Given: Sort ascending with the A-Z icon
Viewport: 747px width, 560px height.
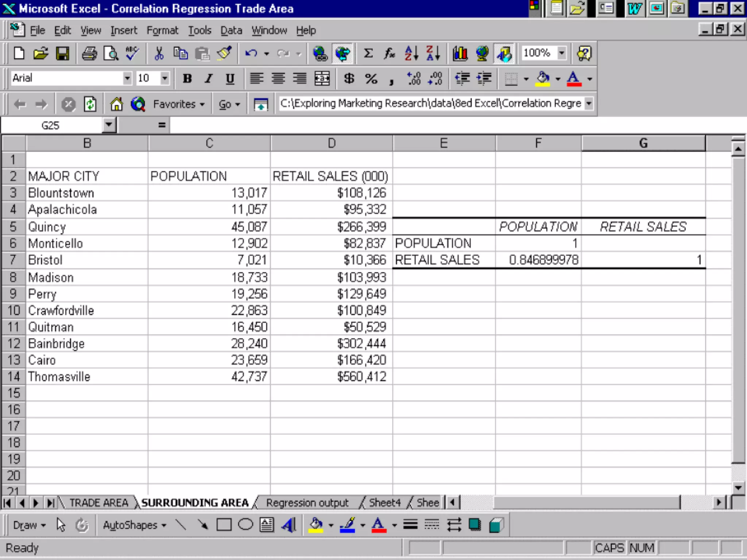Looking at the screenshot, I should coord(411,54).
